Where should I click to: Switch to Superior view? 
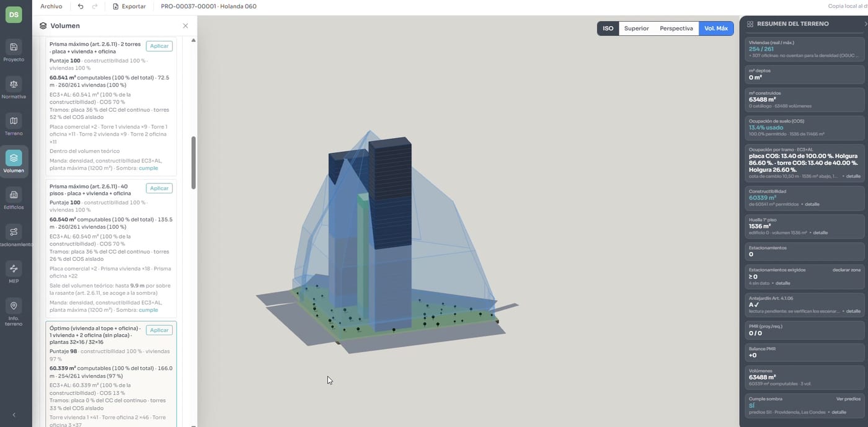click(636, 29)
